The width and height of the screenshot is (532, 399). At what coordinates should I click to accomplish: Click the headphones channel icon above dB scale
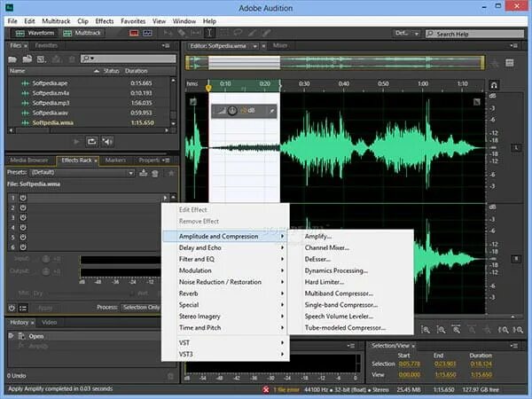(x=494, y=85)
